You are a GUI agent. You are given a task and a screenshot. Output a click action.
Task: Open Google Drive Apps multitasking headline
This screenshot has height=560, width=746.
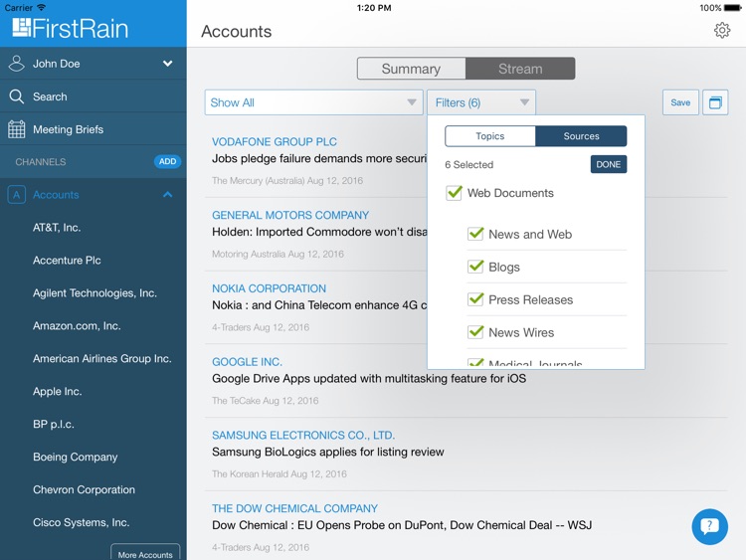pyautogui.click(x=369, y=378)
